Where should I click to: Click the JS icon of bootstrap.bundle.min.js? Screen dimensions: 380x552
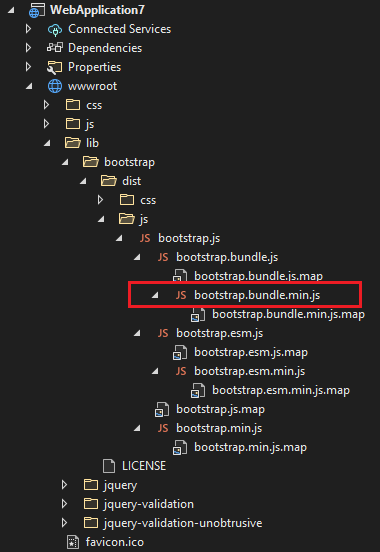click(x=181, y=295)
